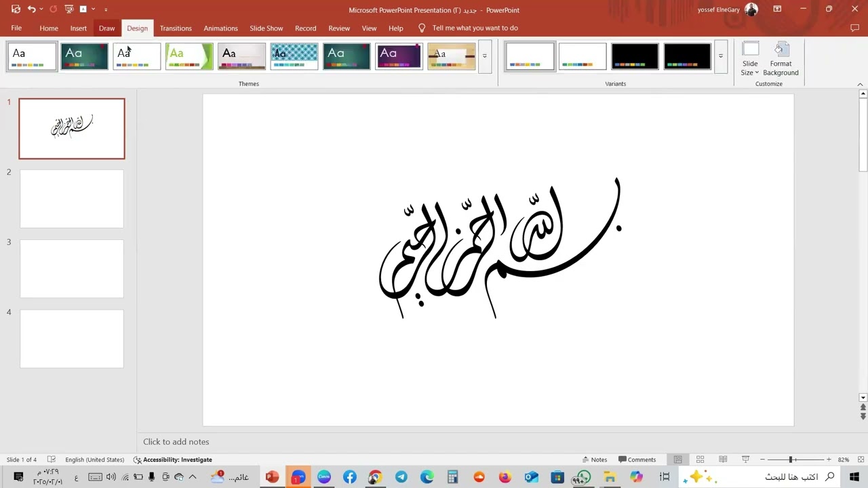Launch the Calculator from the taskbar
The height and width of the screenshot is (488, 868).
(x=453, y=477)
